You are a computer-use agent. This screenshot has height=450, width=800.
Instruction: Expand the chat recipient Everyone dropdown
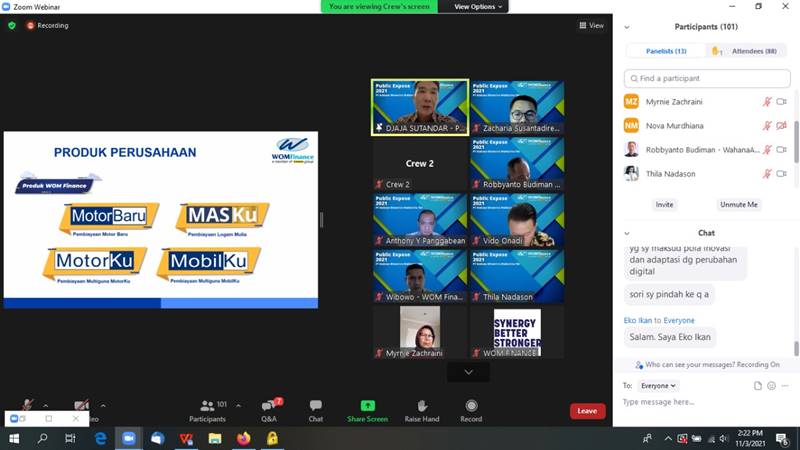click(x=658, y=385)
